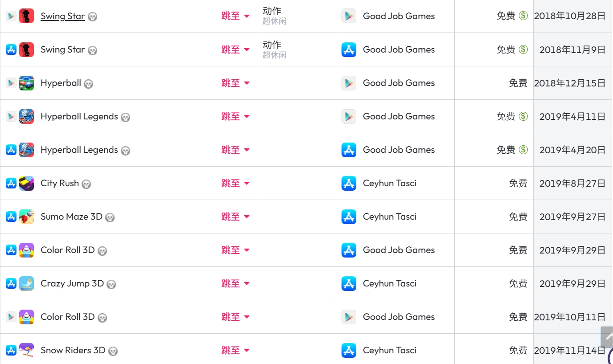Open the underlined Swing Star link

click(62, 16)
